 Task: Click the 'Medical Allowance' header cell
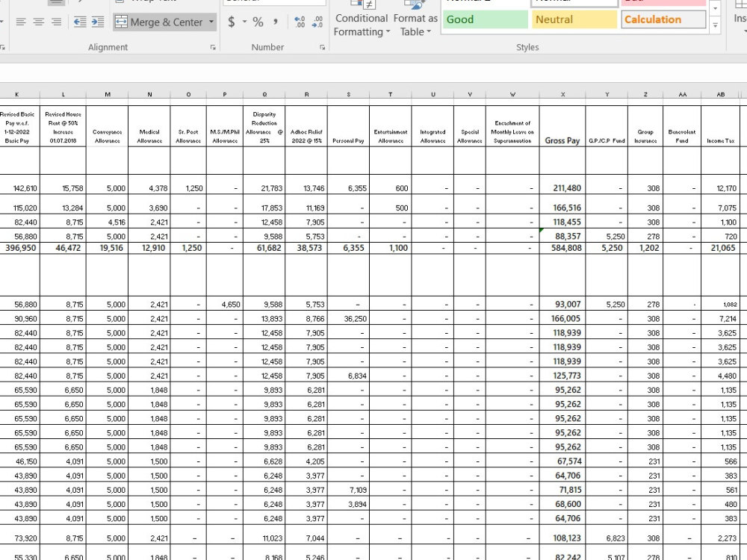coord(149,126)
